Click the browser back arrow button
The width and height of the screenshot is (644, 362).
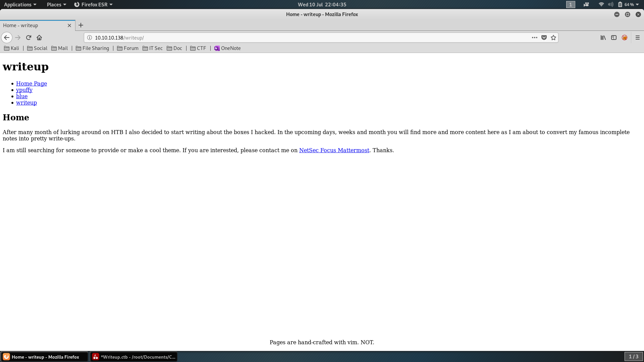point(7,38)
